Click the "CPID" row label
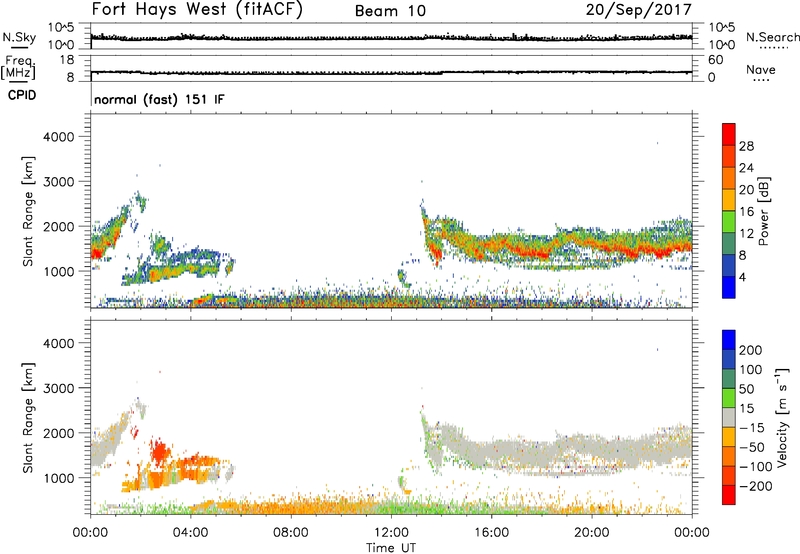This screenshot has height=554, width=800. tap(22, 95)
